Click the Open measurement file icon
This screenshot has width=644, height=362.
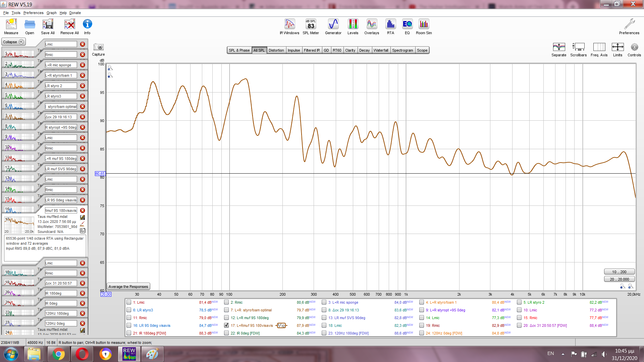tap(30, 26)
